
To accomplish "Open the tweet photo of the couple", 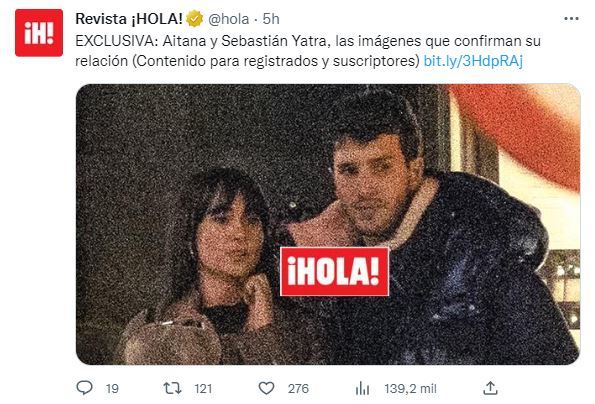I will [328, 224].
